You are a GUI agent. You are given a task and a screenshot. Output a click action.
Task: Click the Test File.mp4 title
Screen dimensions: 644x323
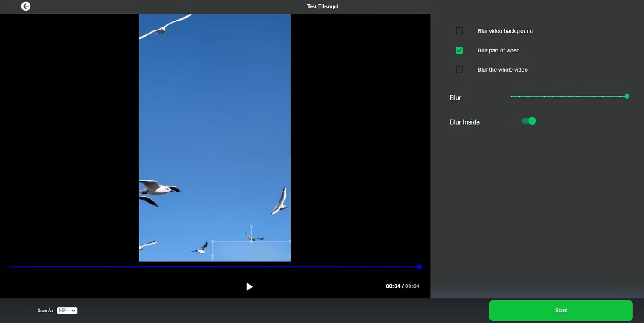pyautogui.click(x=322, y=6)
